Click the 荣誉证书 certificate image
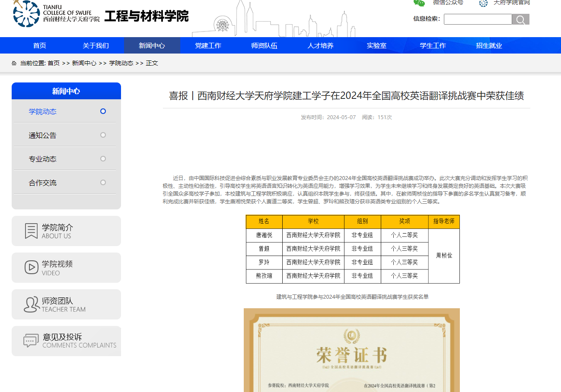This screenshot has height=392, width=561. pyautogui.click(x=352, y=350)
